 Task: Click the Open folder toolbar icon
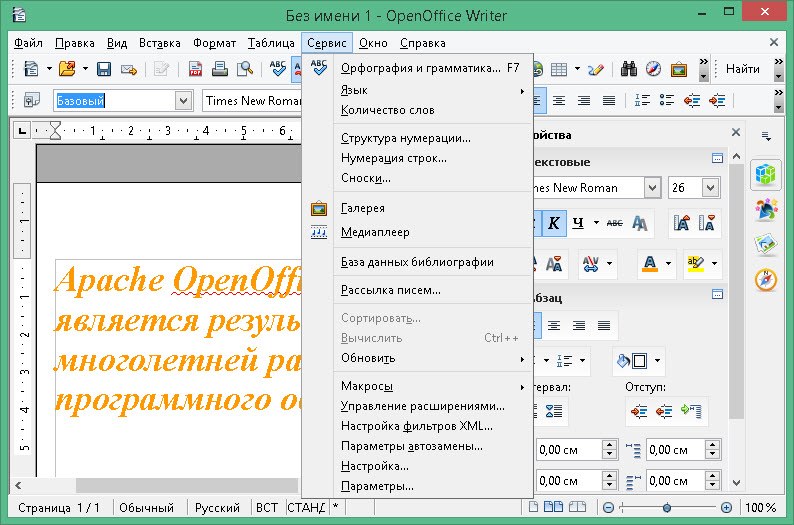point(67,68)
